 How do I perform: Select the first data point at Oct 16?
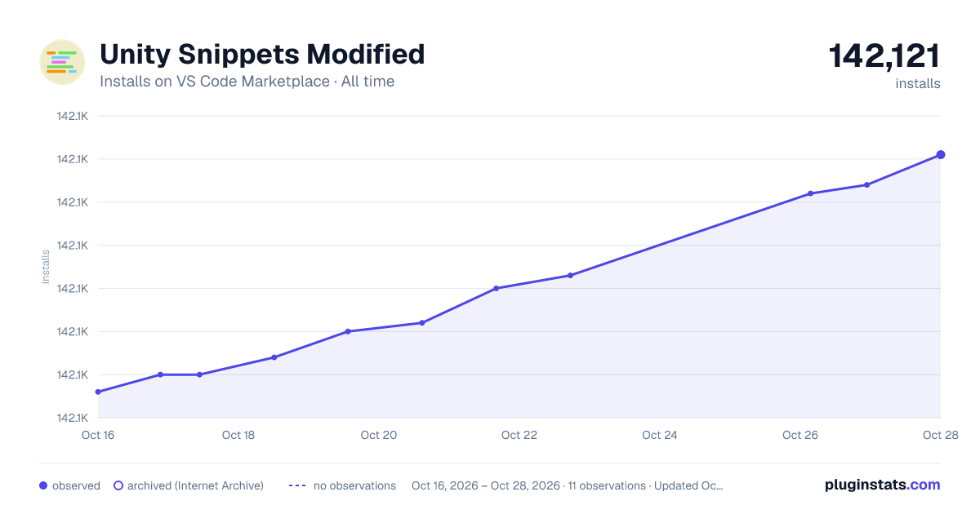[x=98, y=392]
